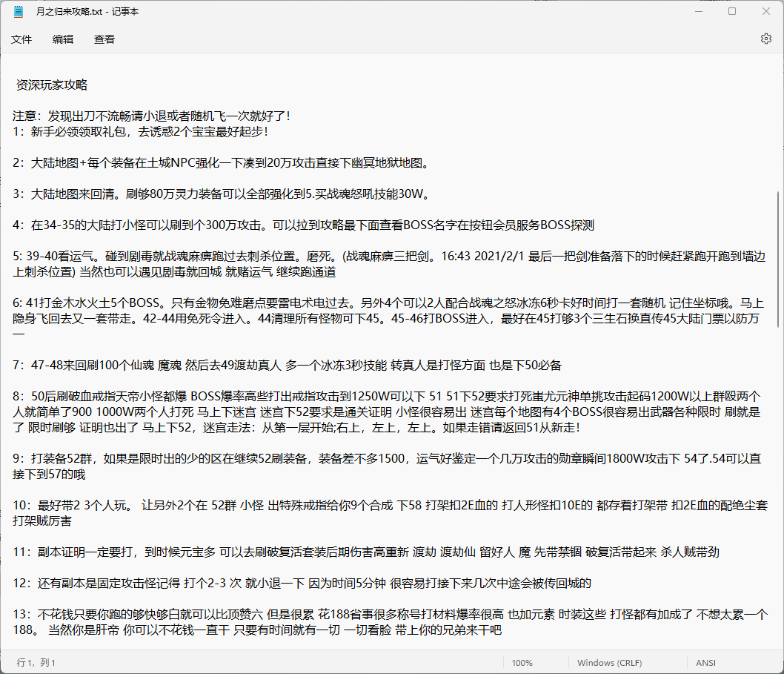The height and width of the screenshot is (674, 784).
Task: Open the 查看 dropdown menu
Action: (x=104, y=39)
